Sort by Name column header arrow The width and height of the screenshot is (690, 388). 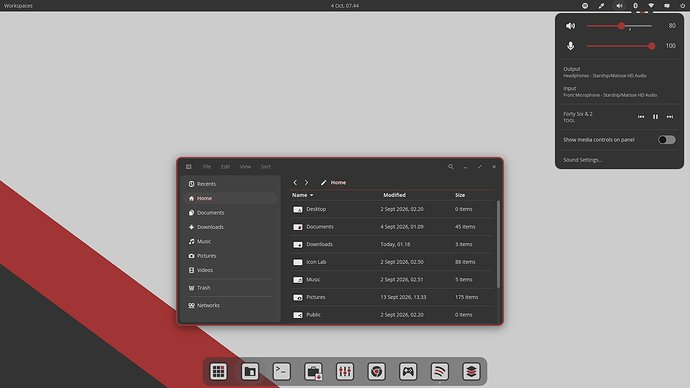(x=312, y=195)
